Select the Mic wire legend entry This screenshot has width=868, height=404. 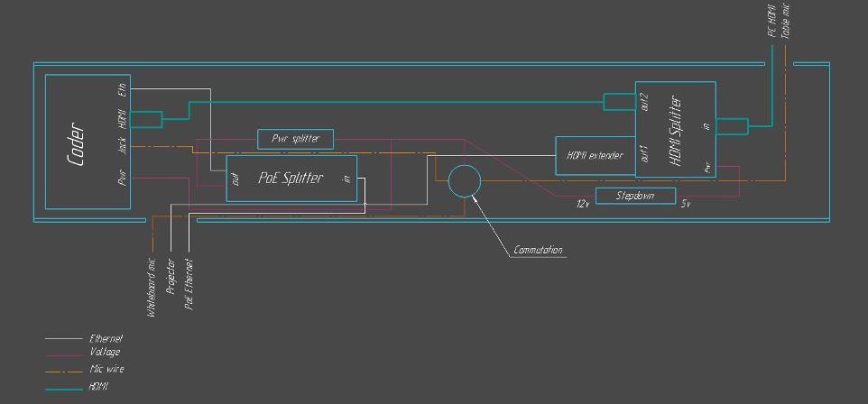pyautogui.click(x=107, y=370)
